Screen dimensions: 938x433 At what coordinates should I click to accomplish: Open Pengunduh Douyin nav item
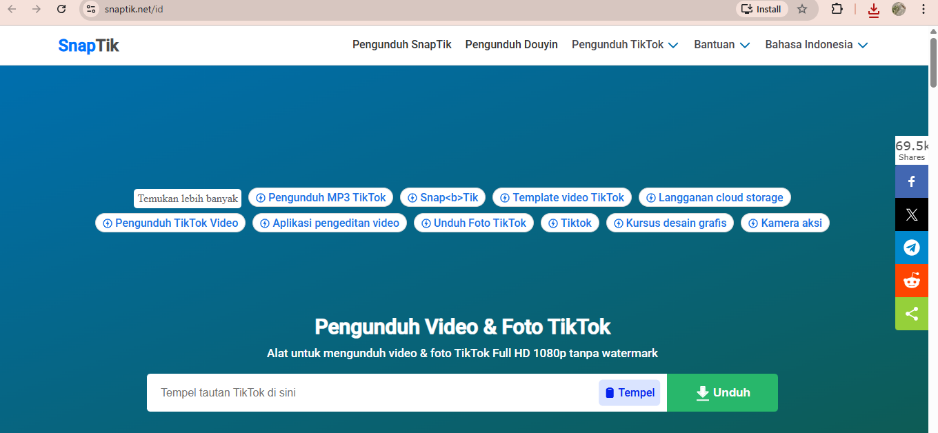[511, 45]
